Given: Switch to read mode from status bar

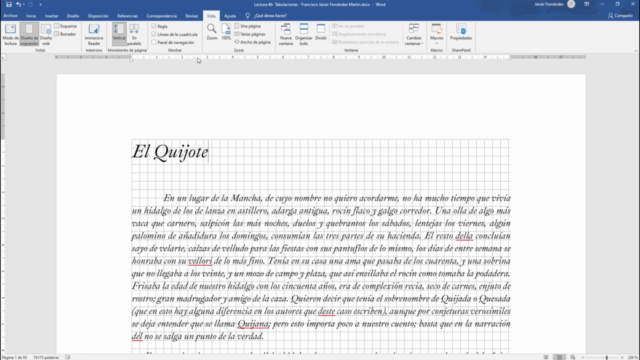Looking at the screenshot, I should coord(546,358).
